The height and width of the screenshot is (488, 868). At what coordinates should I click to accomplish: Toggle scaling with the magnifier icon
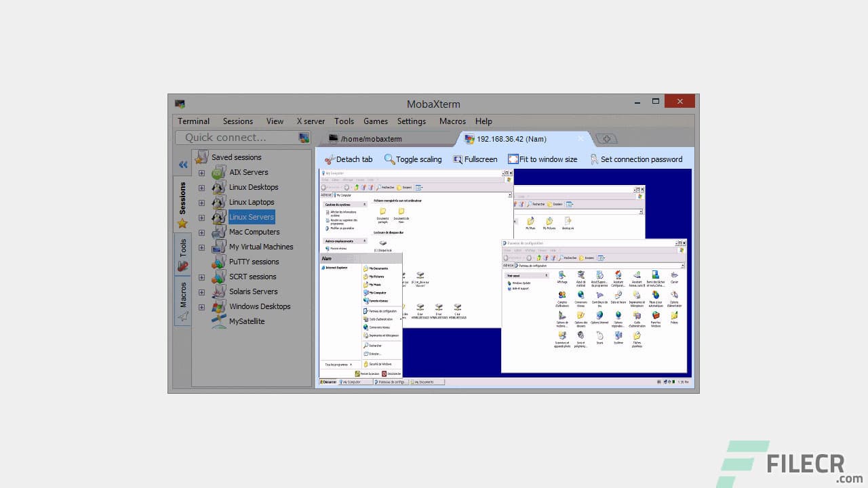(x=389, y=159)
